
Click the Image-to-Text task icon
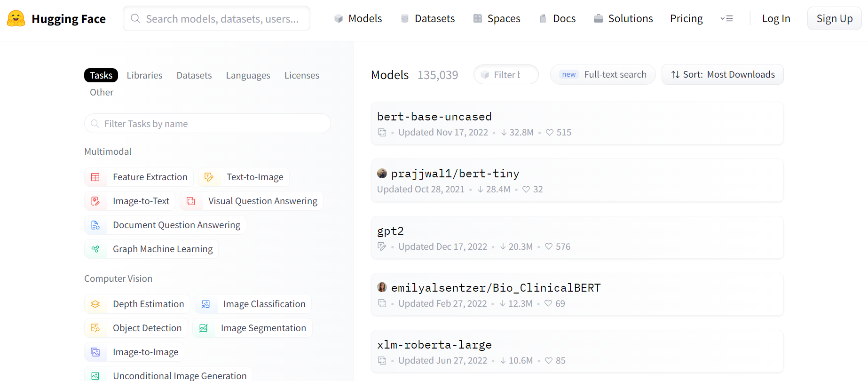tap(95, 201)
